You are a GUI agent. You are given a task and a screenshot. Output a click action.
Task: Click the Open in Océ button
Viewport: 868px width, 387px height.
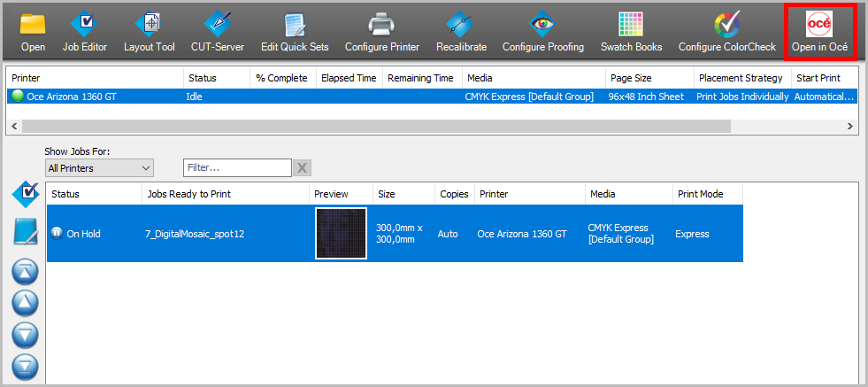[x=819, y=31]
